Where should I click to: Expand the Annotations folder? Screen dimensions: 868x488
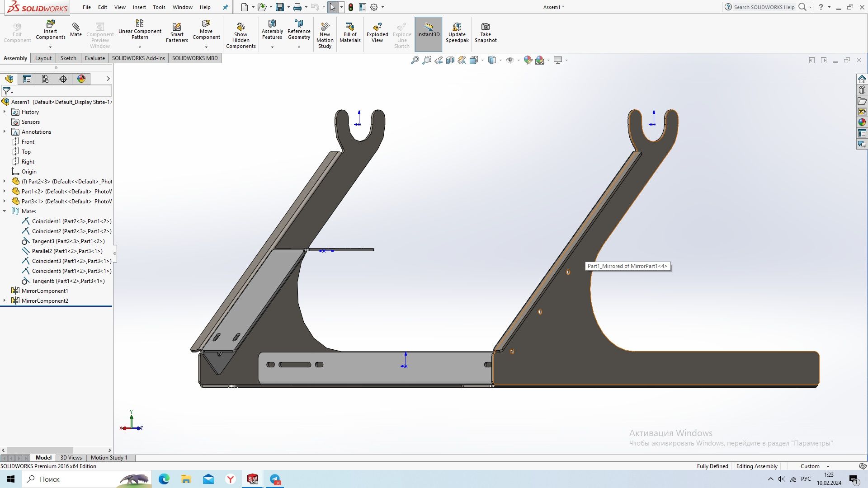coord(5,131)
